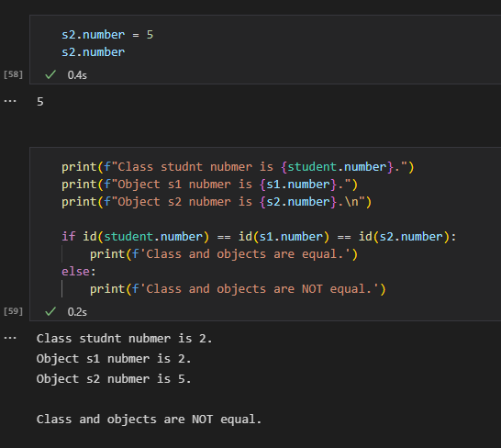
Task: Click execution count label [58]
Action: click(x=13, y=74)
